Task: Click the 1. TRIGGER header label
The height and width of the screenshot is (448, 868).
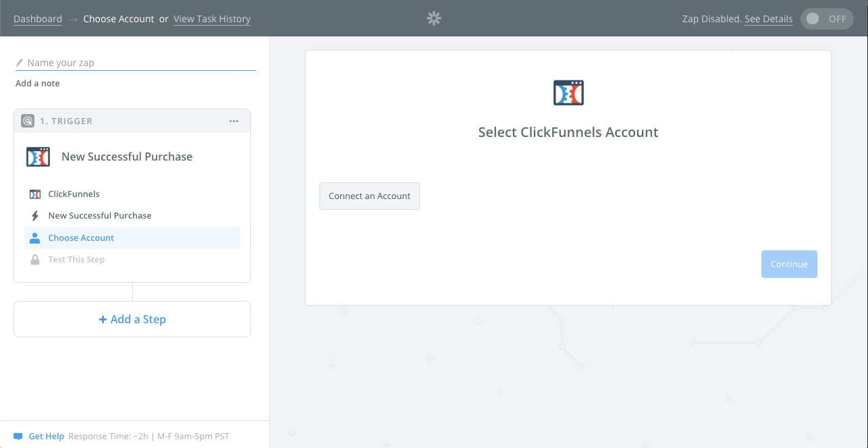Action: 66,121
